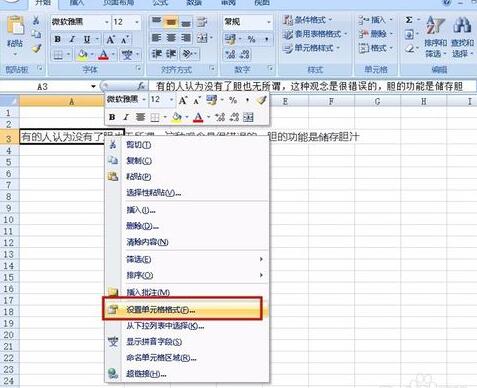Click the text orientation icon in alignment group

tap(188, 54)
